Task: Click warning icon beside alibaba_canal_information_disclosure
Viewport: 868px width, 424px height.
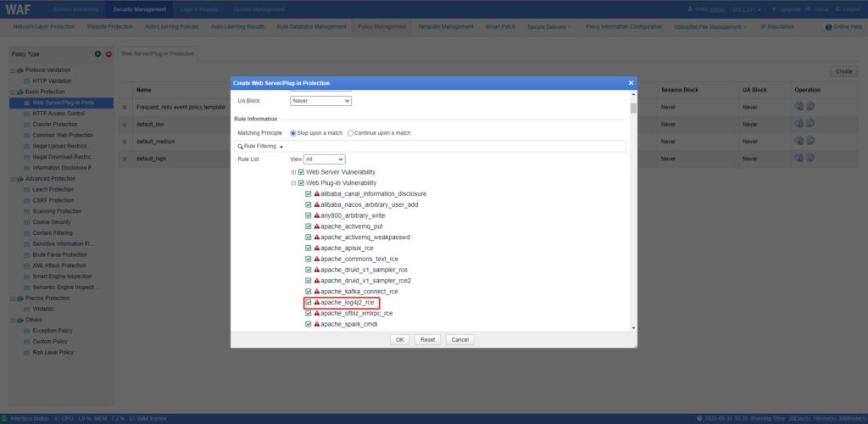Action: coord(317,193)
